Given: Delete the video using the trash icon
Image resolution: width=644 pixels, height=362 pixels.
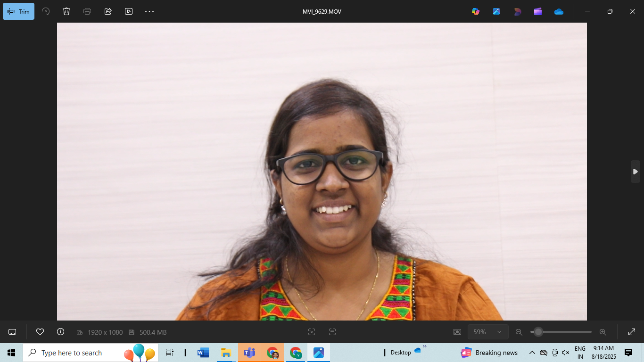Looking at the screenshot, I should point(66,11).
